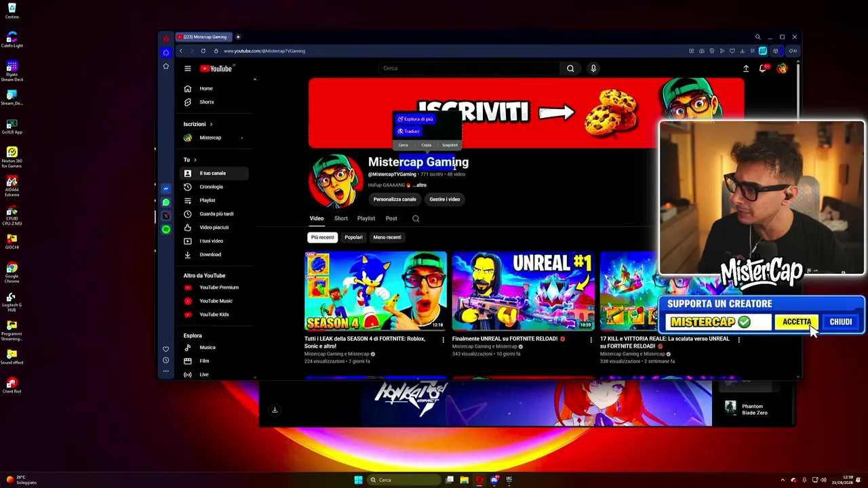Switch to the Short channel tab
Screen dimensions: 868x488
point(341,218)
